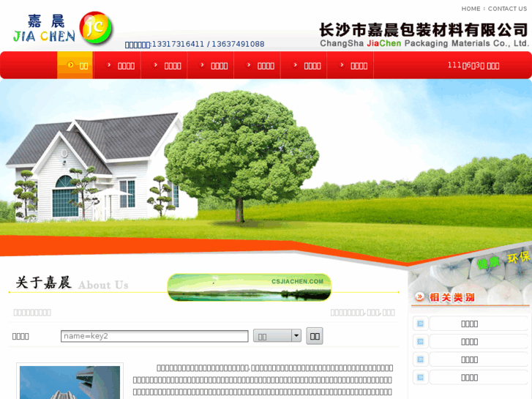The height and width of the screenshot is (399, 532).
Task: Click the orange arrow icon beside 相关类别
Action: 420,297
